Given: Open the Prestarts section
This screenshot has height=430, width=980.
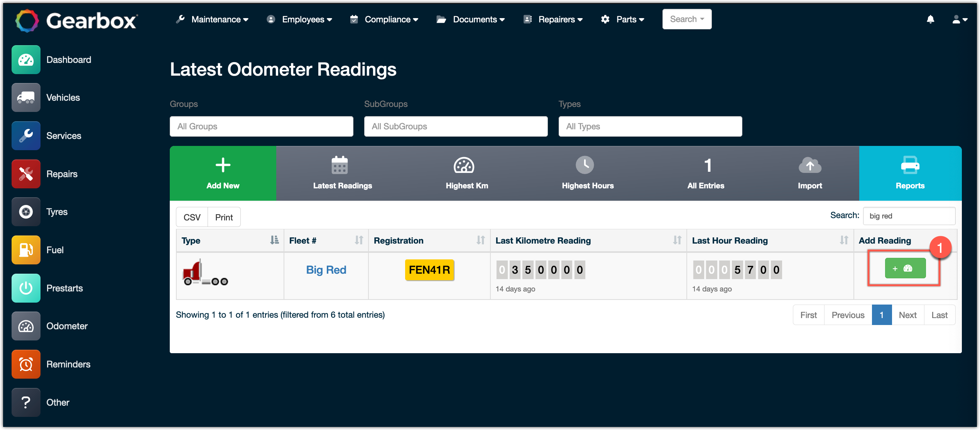Looking at the screenshot, I should (25, 288).
